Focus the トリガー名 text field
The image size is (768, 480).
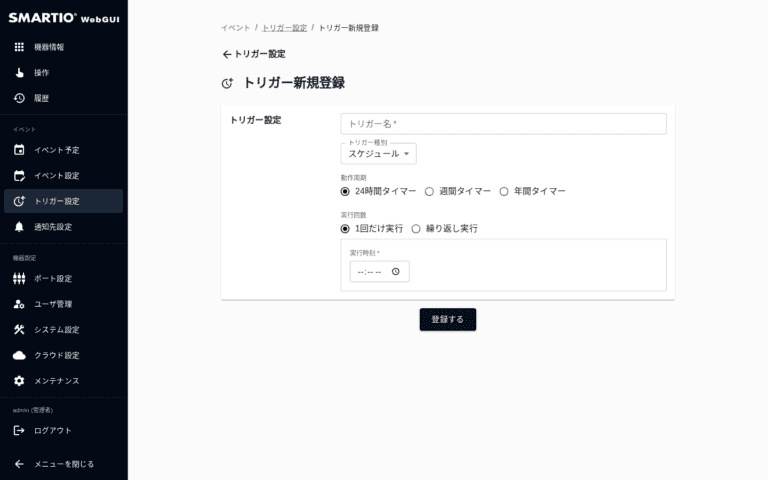click(503, 124)
